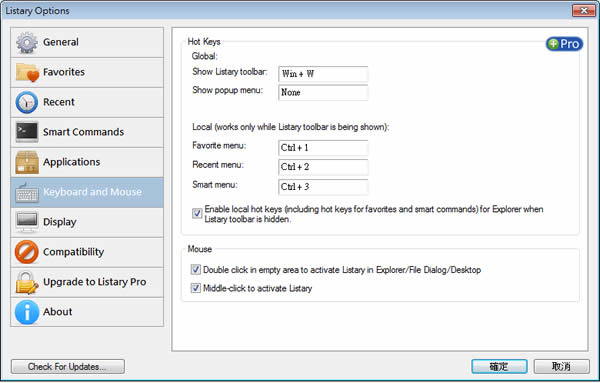Select the Recent section

click(87, 102)
